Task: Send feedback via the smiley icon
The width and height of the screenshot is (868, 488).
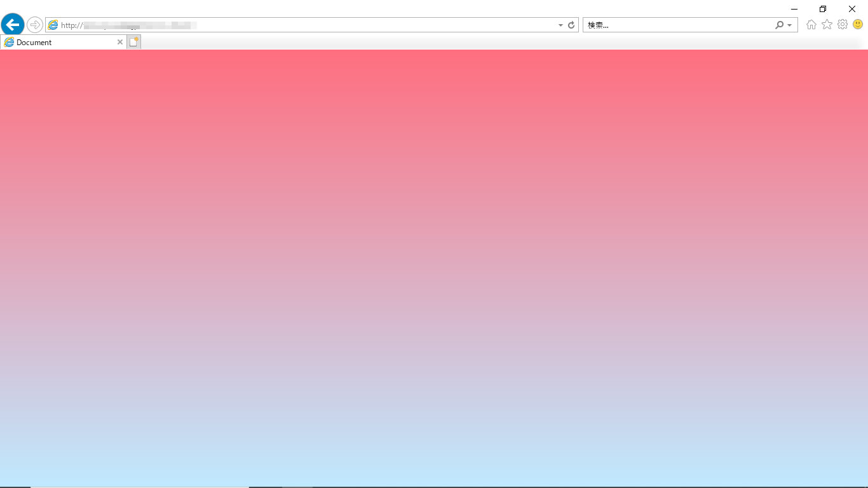Action: point(857,24)
